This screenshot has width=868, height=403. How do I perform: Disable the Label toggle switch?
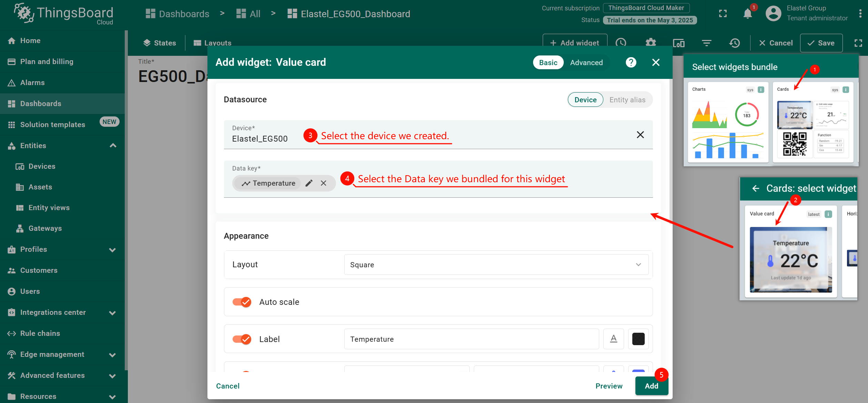click(x=242, y=339)
